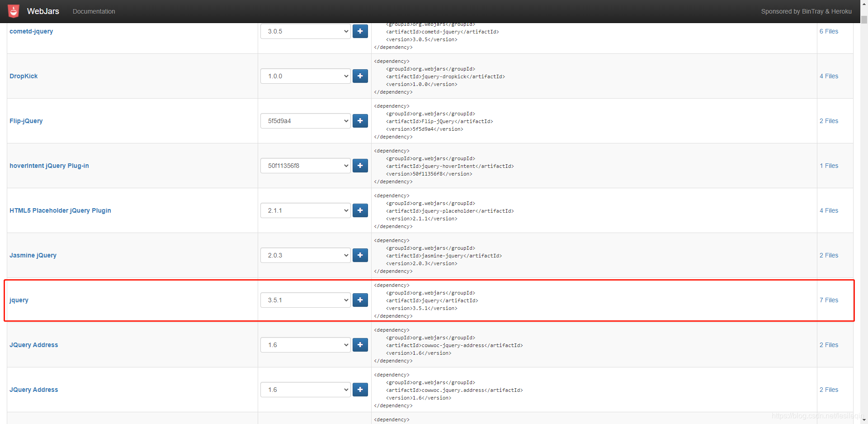Click Flip-jQuery artifactId snippet text
The height and width of the screenshot is (424, 868).
(x=439, y=121)
